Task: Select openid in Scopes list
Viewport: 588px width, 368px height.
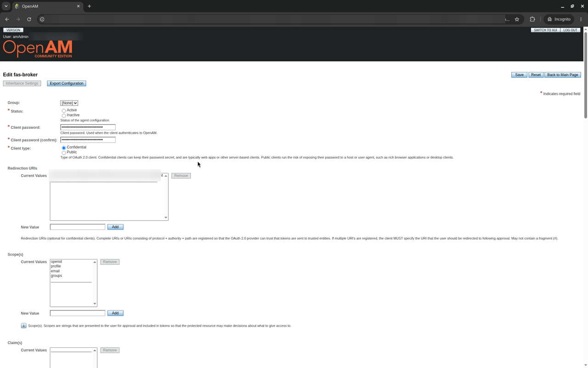Action: (71, 262)
